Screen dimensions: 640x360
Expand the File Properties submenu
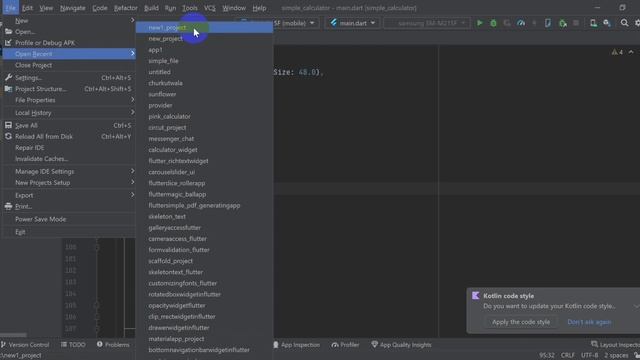69,100
